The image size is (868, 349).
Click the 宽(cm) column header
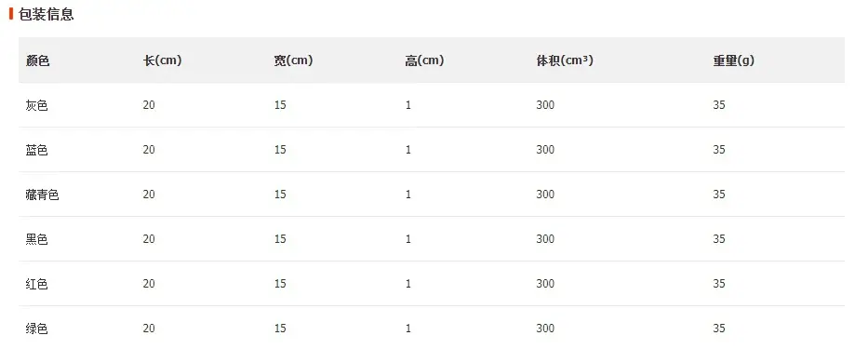[293, 60]
